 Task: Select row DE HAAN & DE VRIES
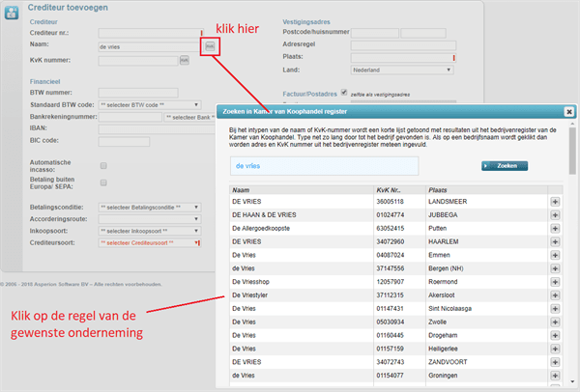[389, 215]
